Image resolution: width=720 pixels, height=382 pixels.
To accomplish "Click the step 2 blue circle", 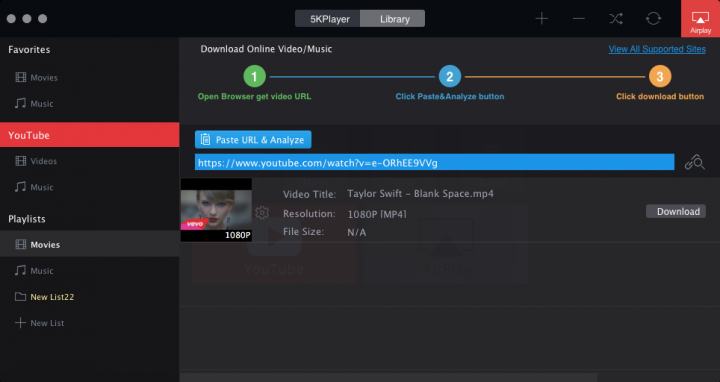I will point(450,77).
